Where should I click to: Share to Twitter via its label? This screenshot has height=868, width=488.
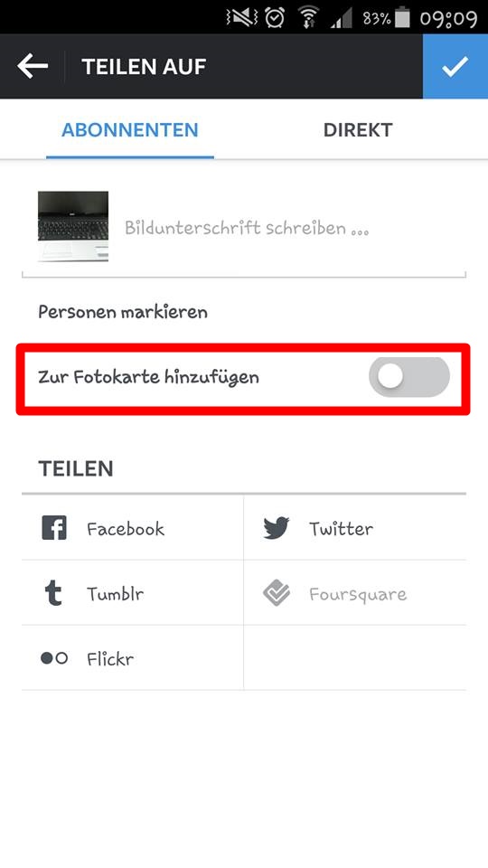click(341, 529)
